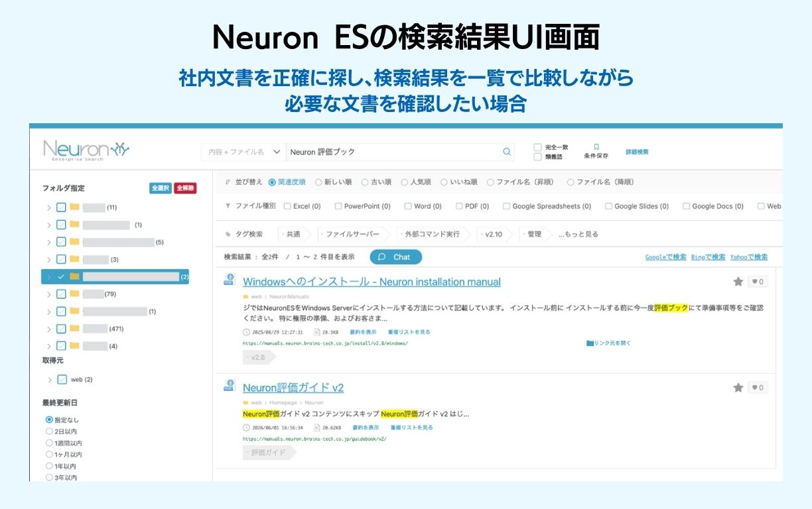This screenshot has width=812, height=509.
Task: Expand the web (2) source node
Action: [49, 380]
